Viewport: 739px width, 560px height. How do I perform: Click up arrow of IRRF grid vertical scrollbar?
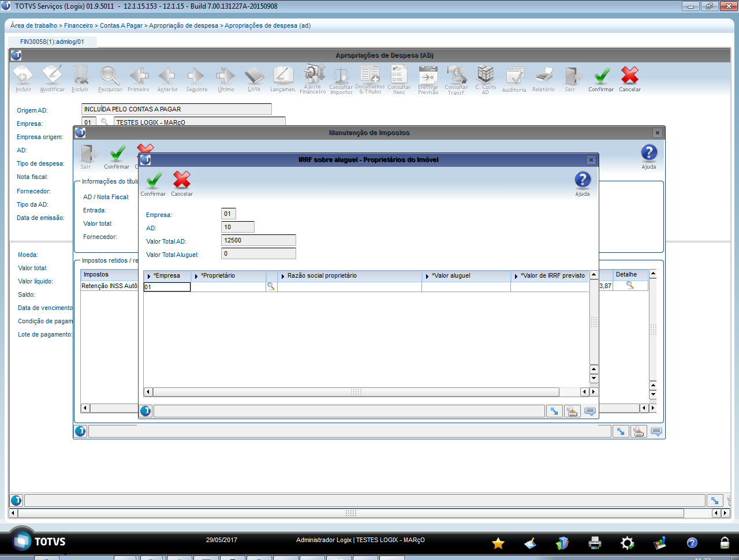click(x=594, y=275)
